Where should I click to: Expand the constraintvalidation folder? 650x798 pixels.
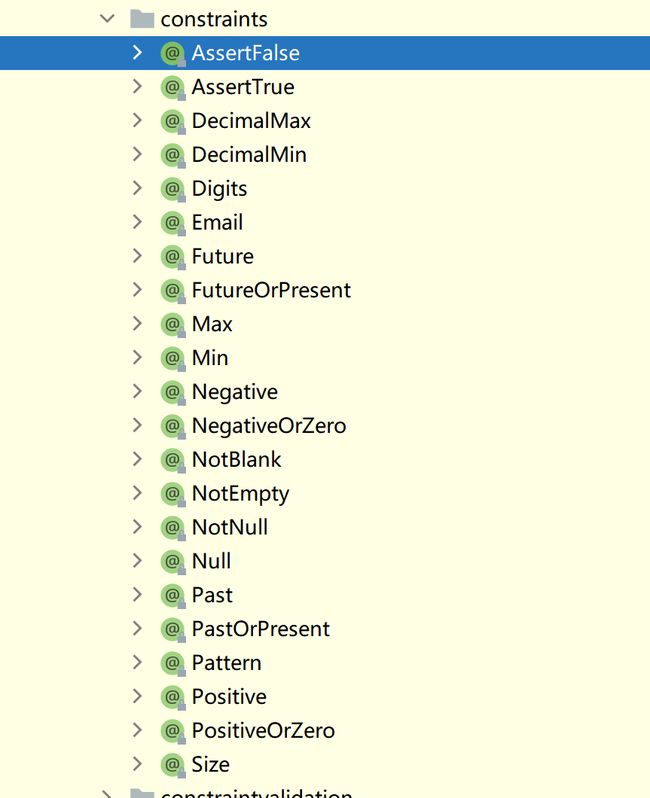[x=106, y=794]
